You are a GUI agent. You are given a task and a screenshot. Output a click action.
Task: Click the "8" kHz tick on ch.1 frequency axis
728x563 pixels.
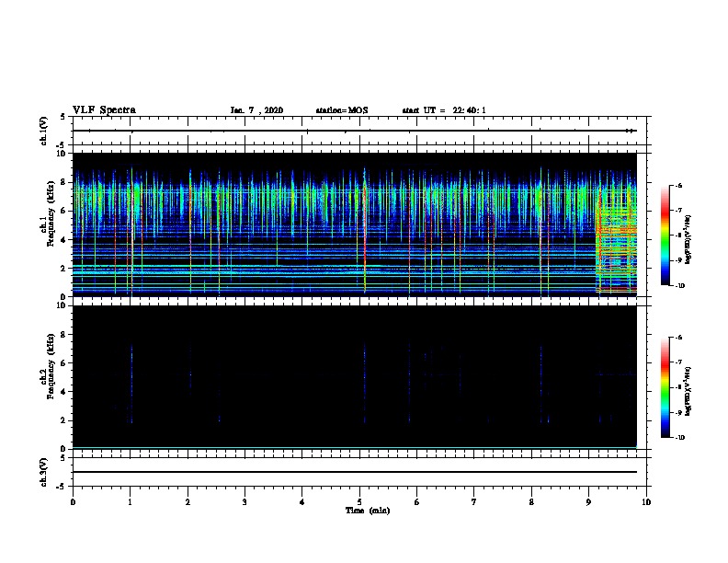pos(63,182)
